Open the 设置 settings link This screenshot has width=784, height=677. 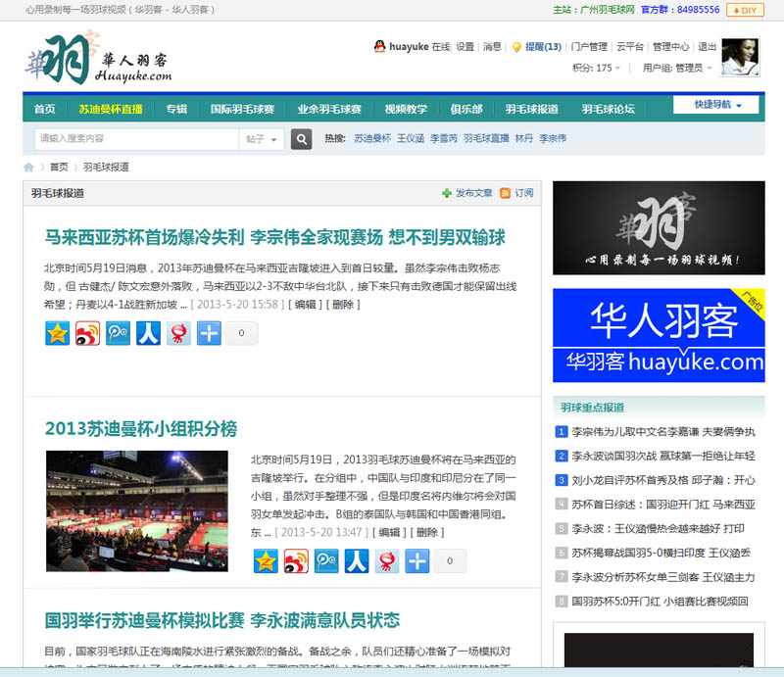click(x=465, y=47)
